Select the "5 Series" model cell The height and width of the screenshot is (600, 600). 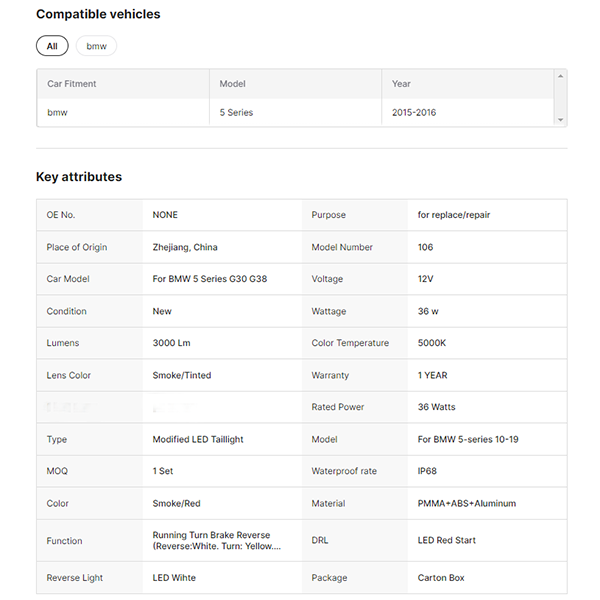pos(236,113)
